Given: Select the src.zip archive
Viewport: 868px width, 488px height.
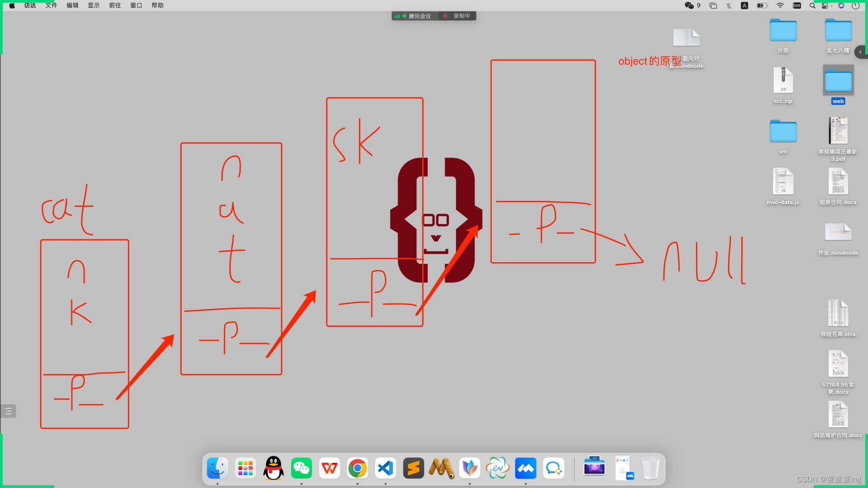Looking at the screenshot, I should (x=783, y=86).
